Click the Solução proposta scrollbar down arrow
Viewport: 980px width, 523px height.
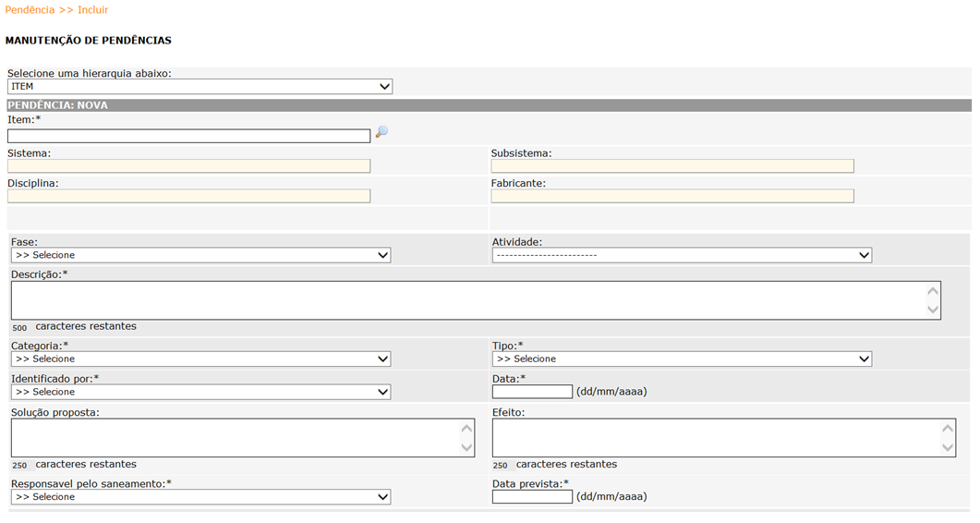(466, 447)
